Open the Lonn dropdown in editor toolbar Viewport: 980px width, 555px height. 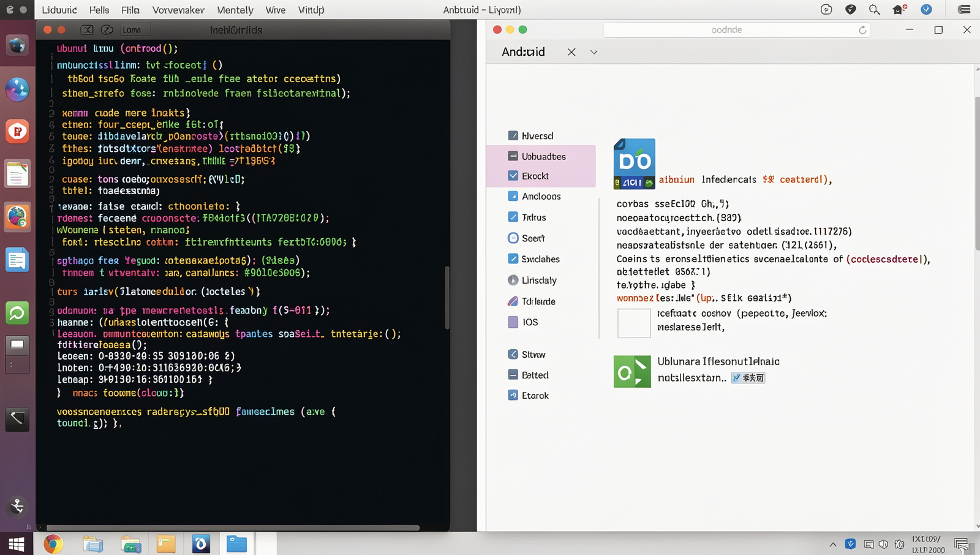(134, 29)
